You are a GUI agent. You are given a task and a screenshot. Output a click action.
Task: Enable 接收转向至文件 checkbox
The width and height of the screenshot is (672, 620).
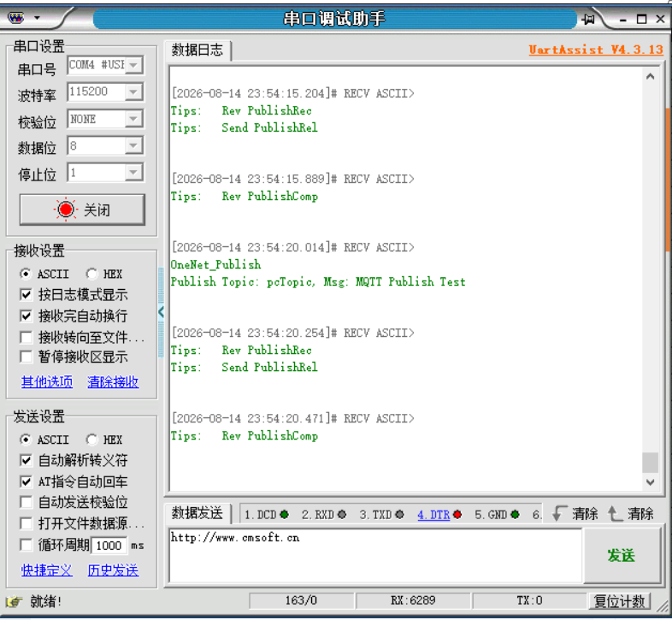tap(27, 337)
